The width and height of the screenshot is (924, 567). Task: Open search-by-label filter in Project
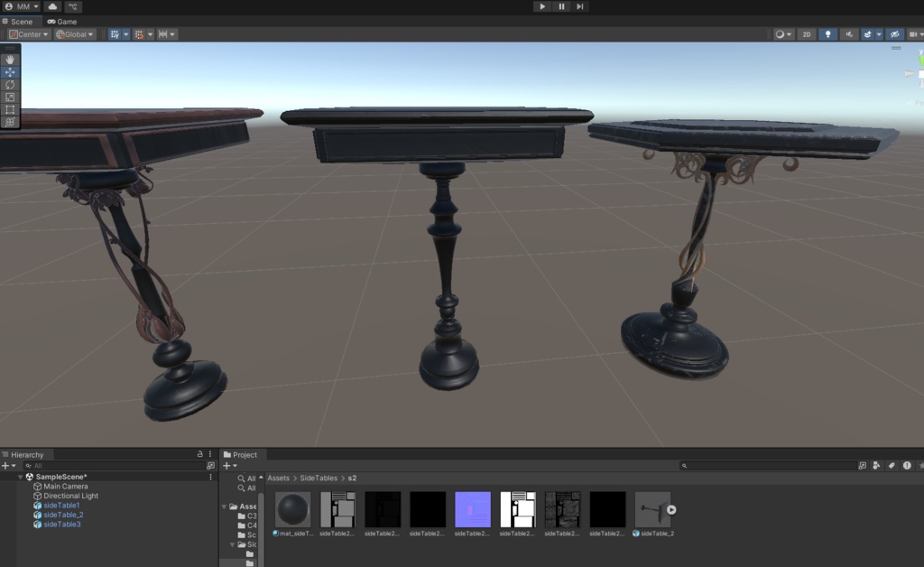892,466
